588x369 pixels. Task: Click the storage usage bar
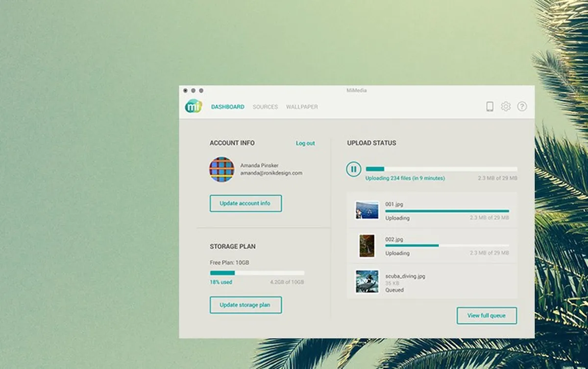click(257, 273)
